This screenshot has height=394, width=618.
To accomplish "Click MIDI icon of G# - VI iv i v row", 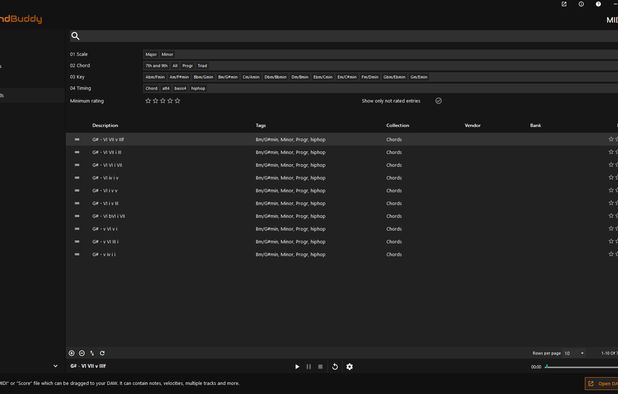I will pos(77,178).
